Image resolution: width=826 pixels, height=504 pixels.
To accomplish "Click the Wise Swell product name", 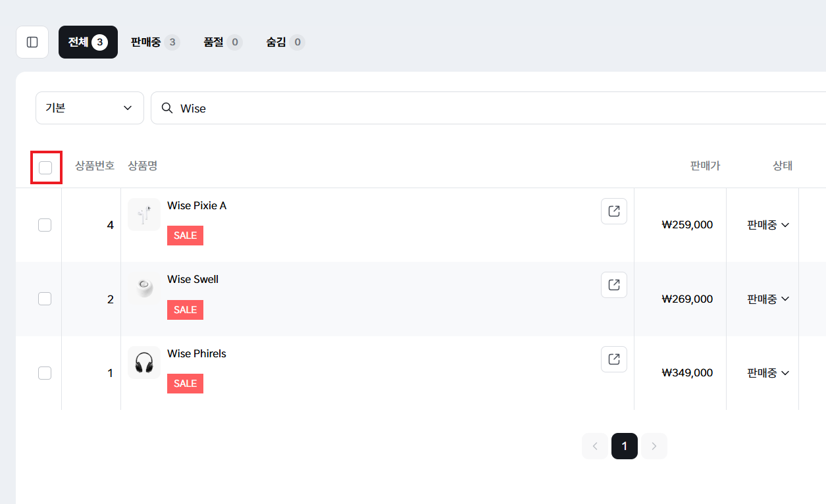I will click(x=193, y=279).
